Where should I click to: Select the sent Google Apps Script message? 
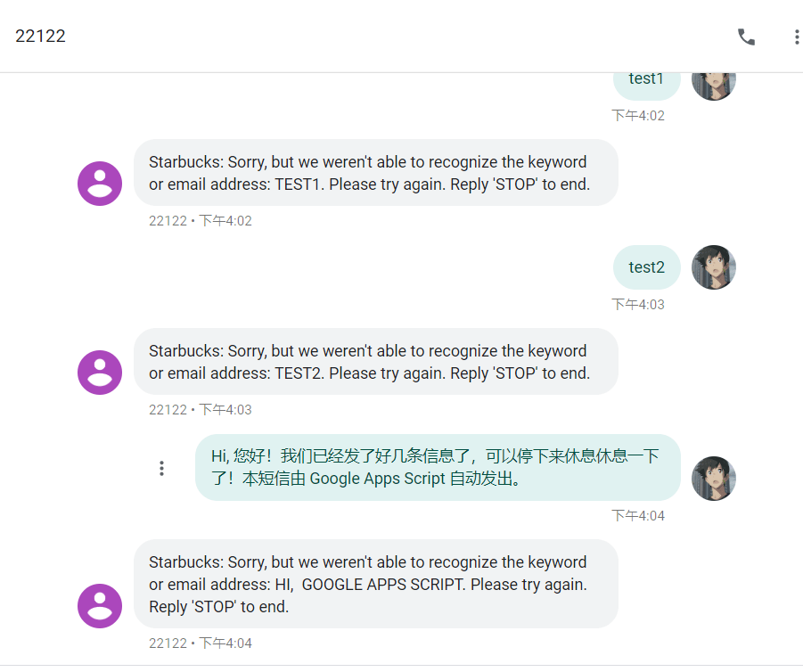[x=437, y=468]
